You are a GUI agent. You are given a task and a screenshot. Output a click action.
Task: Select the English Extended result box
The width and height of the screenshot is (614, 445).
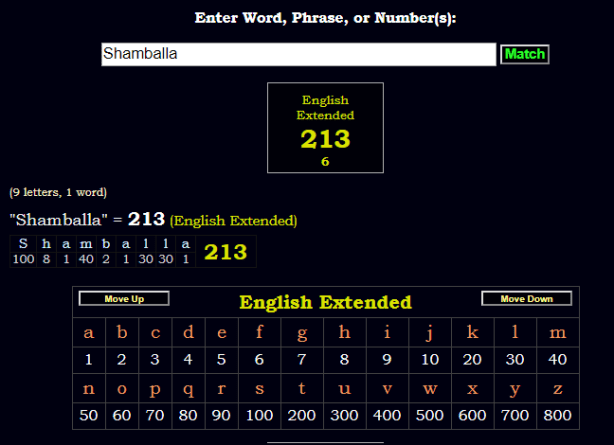coord(325,127)
